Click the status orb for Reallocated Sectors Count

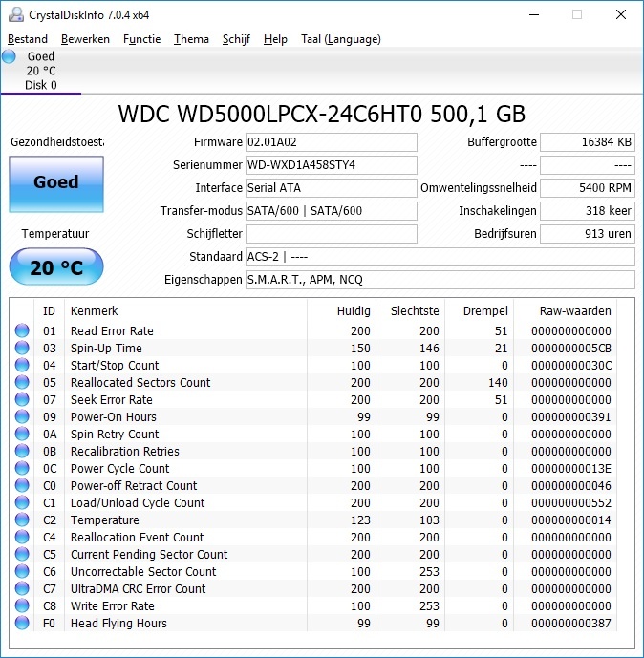click(x=22, y=382)
